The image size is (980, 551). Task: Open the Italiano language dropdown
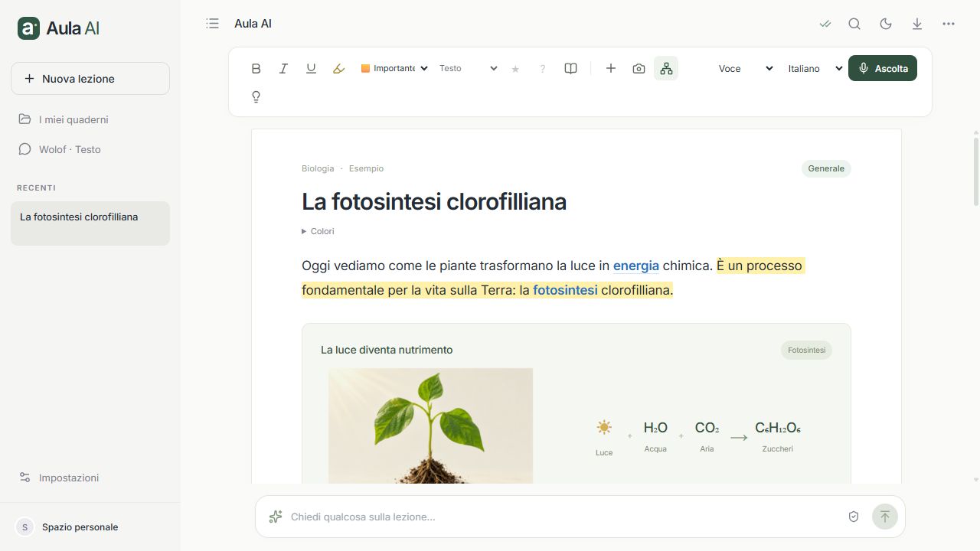tap(815, 69)
